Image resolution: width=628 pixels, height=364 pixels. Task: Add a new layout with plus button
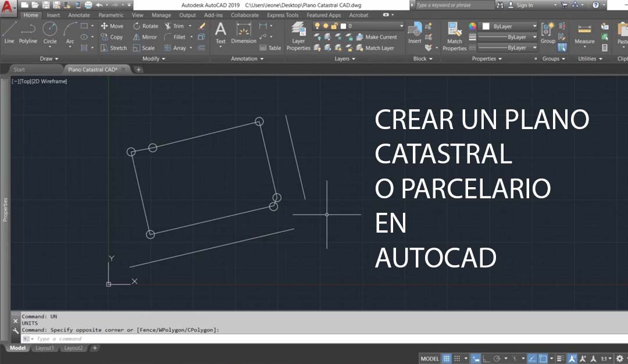pyautogui.click(x=95, y=348)
